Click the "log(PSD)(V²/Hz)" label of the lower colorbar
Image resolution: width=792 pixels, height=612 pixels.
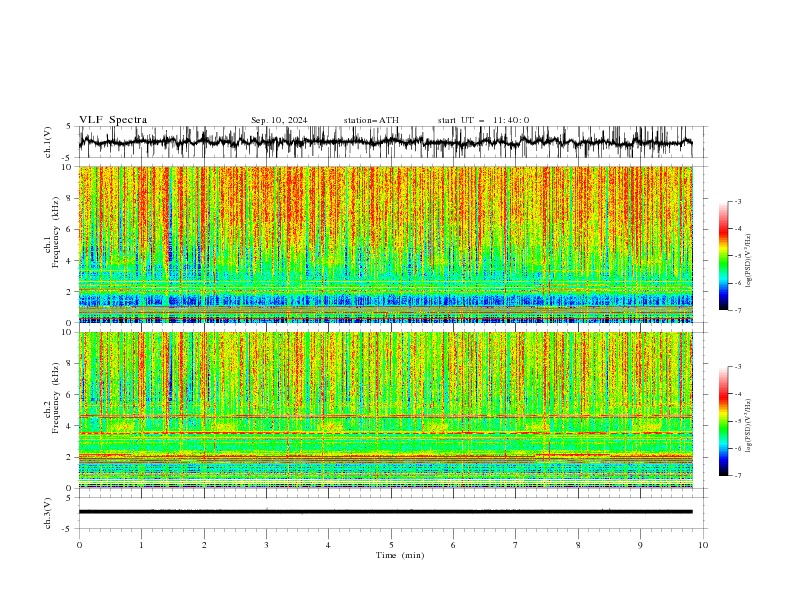tap(748, 425)
